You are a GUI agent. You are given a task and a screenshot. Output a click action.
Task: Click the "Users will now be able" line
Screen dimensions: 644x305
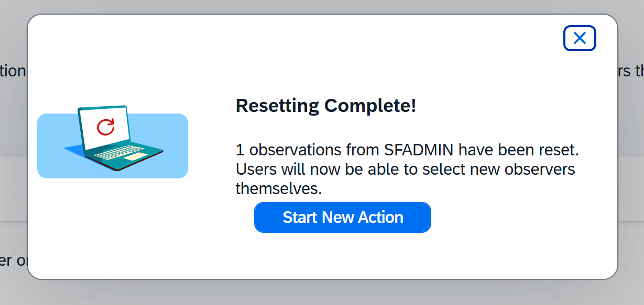coord(314,170)
